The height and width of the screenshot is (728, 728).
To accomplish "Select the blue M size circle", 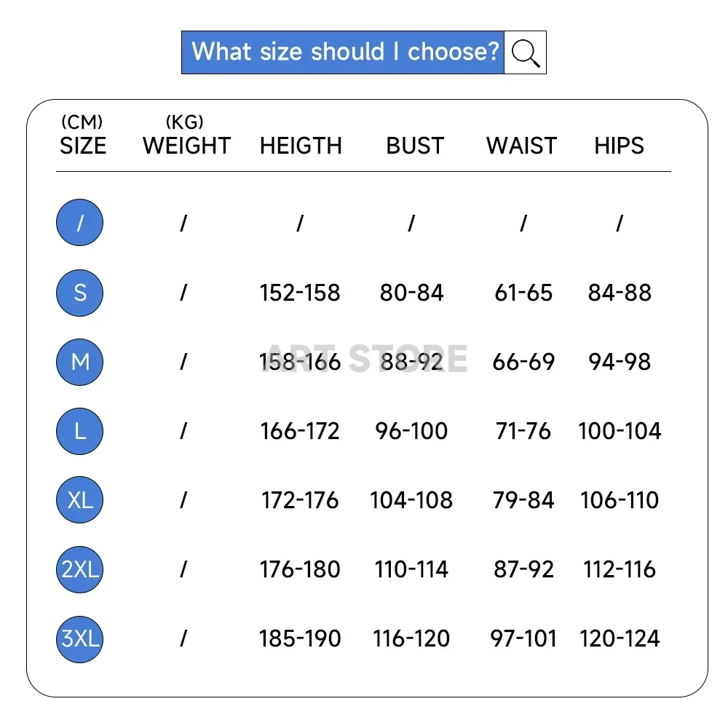I will tap(80, 362).
